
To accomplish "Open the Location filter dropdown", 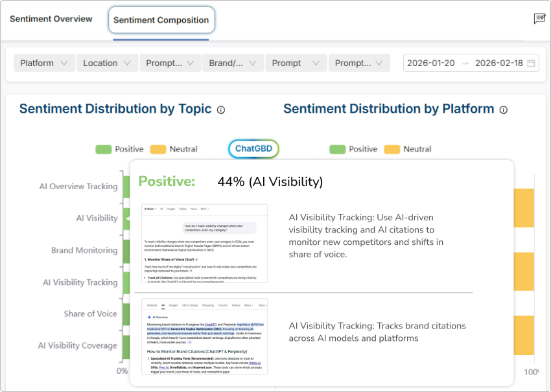I will [x=107, y=63].
